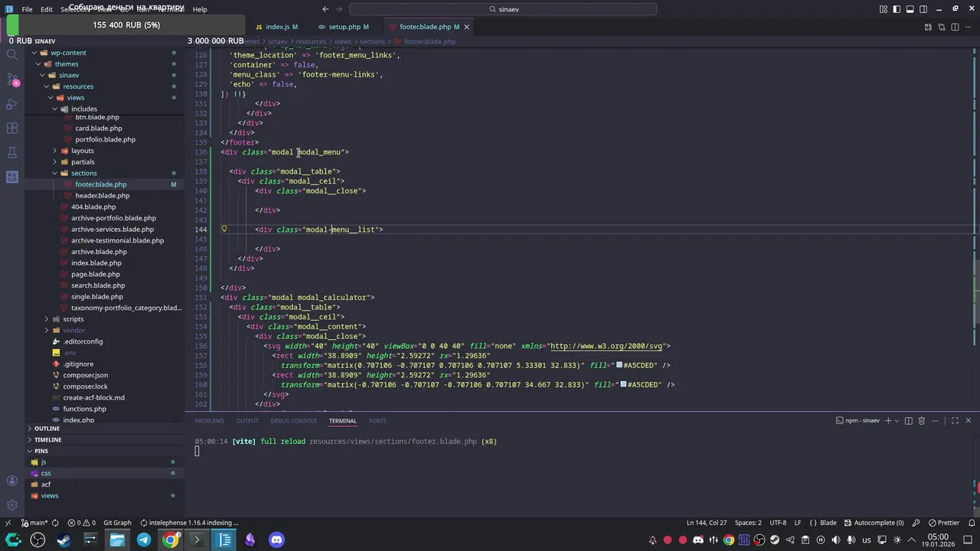
Task: Click the errors and warnings count
Action: [x=81, y=523]
